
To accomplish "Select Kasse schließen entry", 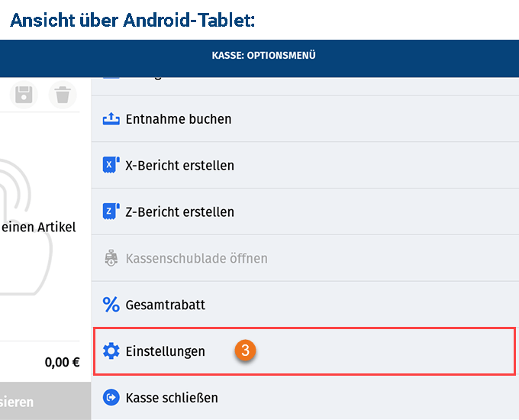I will pos(305,398).
